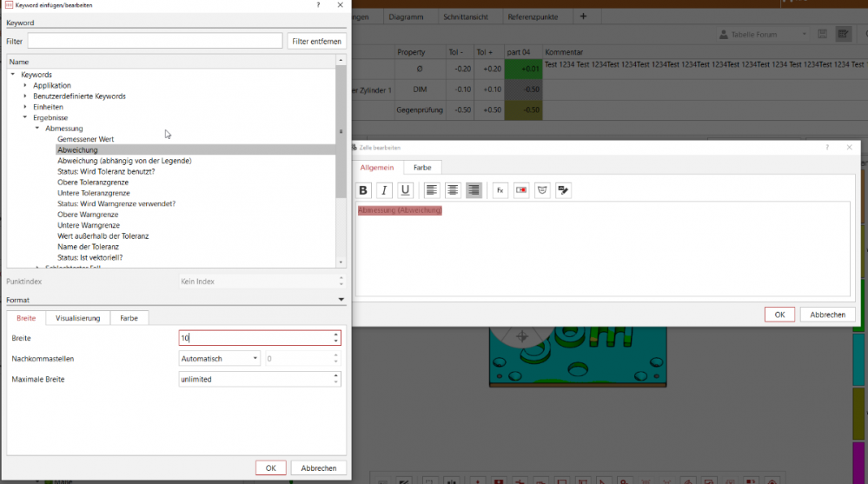Open the Nachkommastellen Automatisch dropdown
The height and width of the screenshot is (484, 868).
[x=219, y=358]
